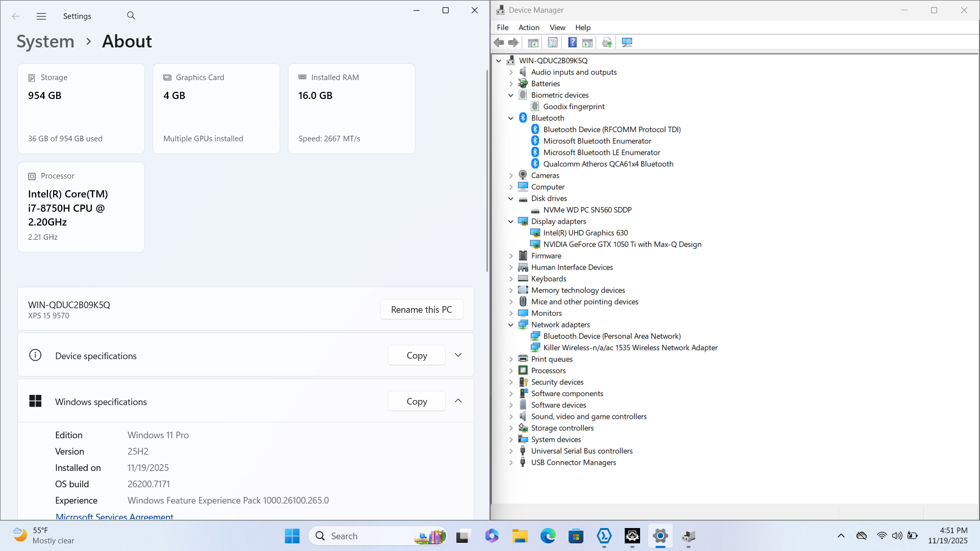Collapse the Bluetooth device category

pos(511,118)
